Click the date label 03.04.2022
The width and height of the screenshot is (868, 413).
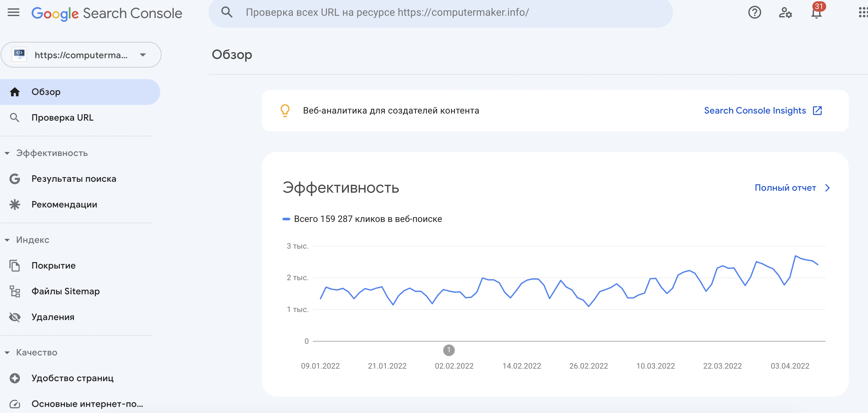tap(790, 366)
